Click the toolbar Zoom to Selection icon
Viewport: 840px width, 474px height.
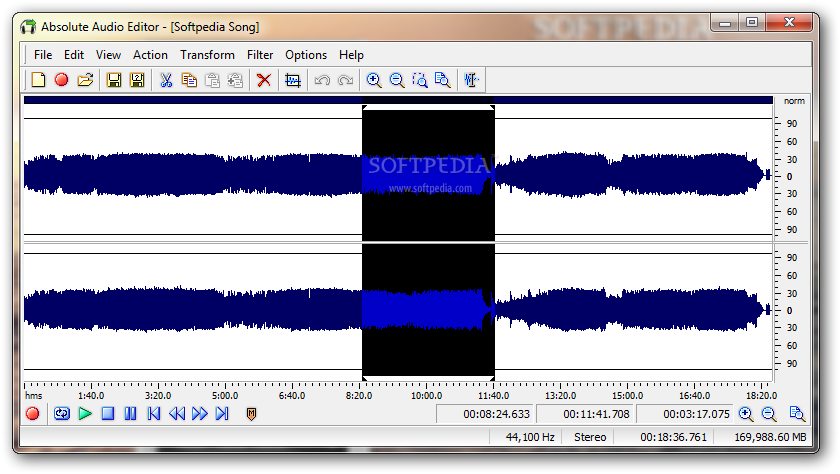(420, 80)
